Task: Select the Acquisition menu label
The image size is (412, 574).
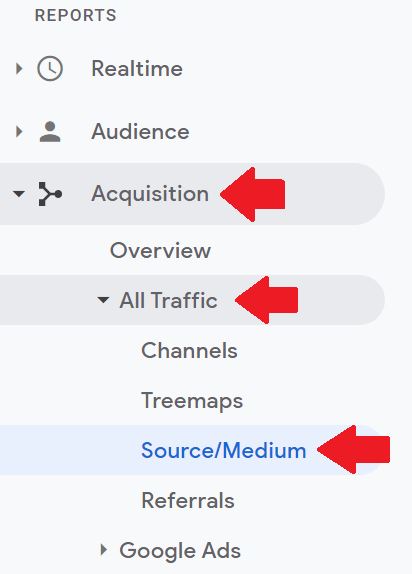Action: tap(150, 194)
